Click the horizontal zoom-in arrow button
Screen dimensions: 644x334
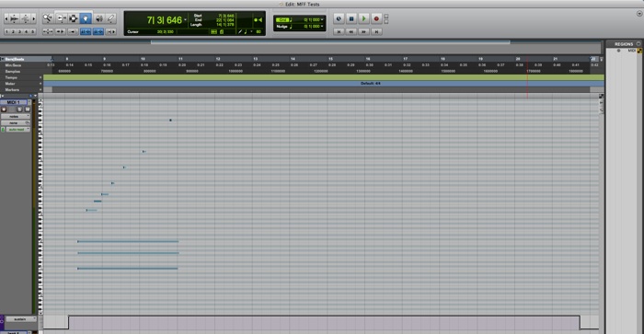34,18
